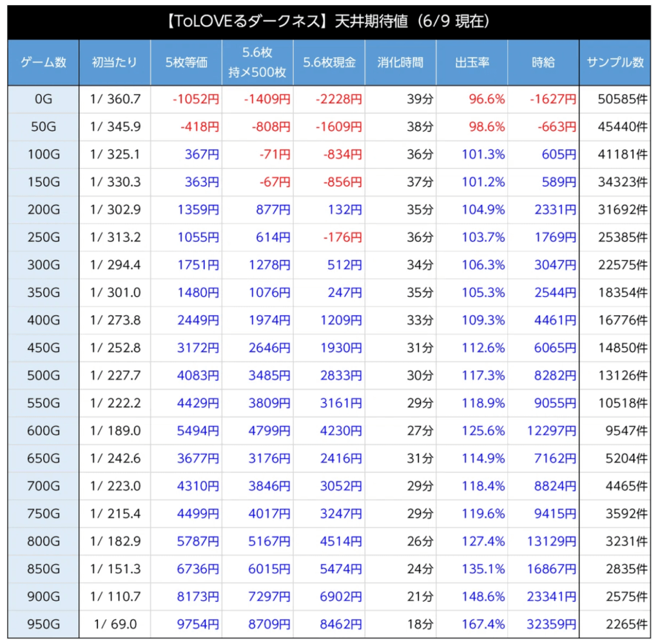
Task: Select the ゲーム数 column header
Action: [43, 63]
